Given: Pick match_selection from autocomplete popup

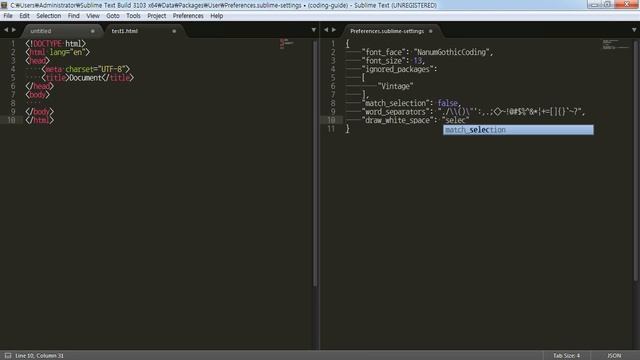Looking at the screenshot, I should 518,130.
